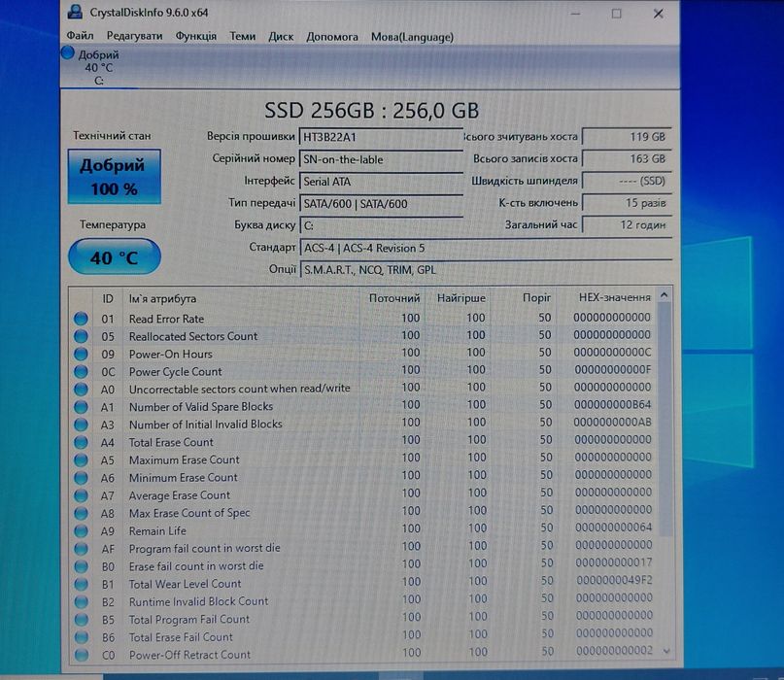Click the status circle for attribute A0
The width and height of the screenshot is (784, 680).
click(81, 389)
